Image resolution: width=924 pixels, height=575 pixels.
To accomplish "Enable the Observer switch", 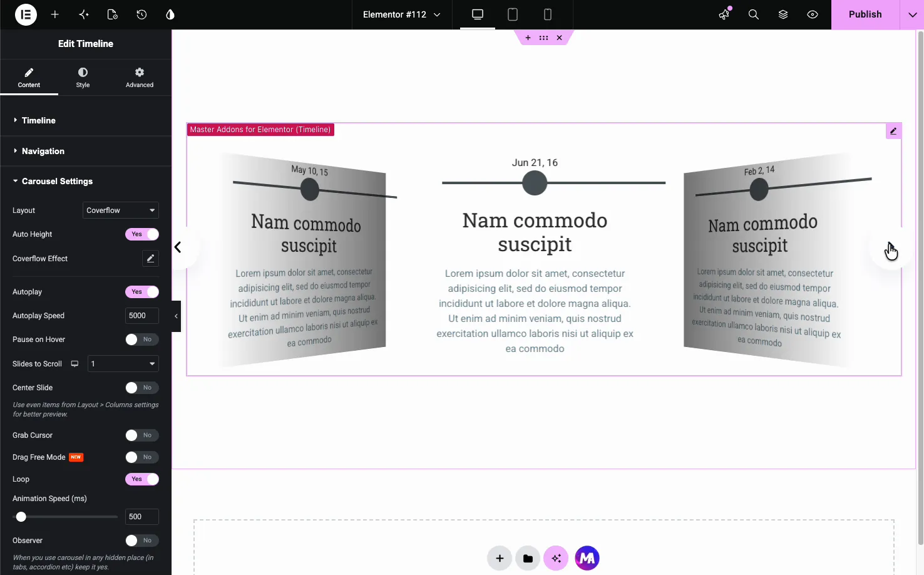I will click(142, 541).
